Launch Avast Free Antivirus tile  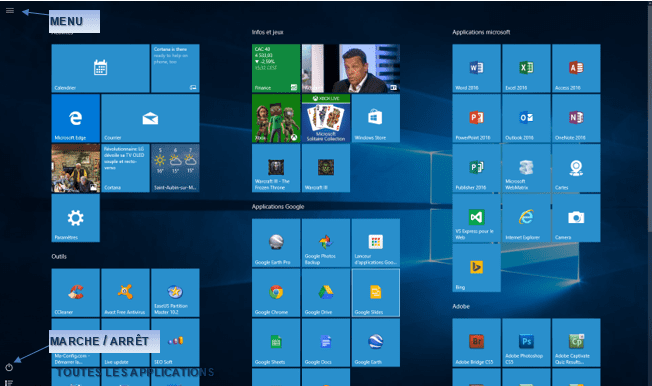(126, 293)
